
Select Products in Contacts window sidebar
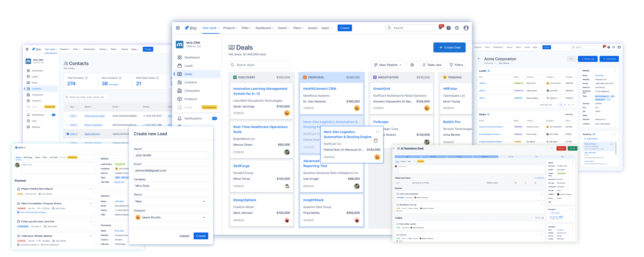(x=41, y=101)
